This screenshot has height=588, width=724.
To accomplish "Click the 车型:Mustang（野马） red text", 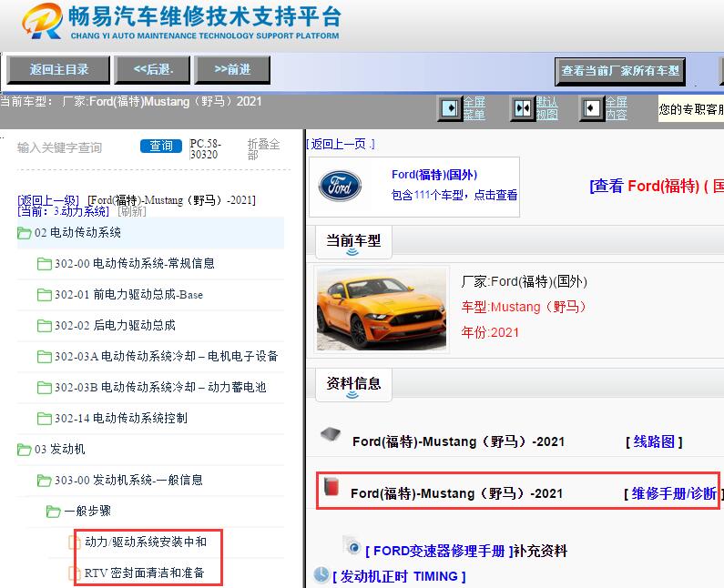I will point(523,307).
